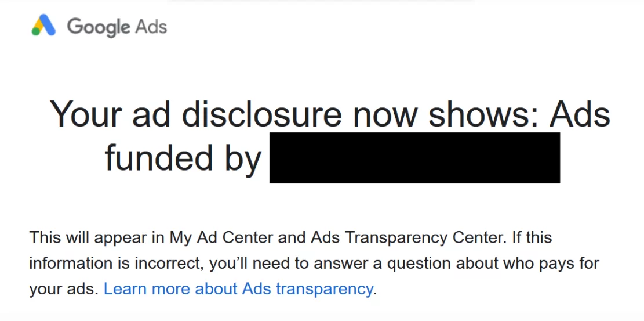Click the word "shows:" in the headline
The height and width of the screenshot is (321, 644).
pyautogui.click(x=483, y=114)
